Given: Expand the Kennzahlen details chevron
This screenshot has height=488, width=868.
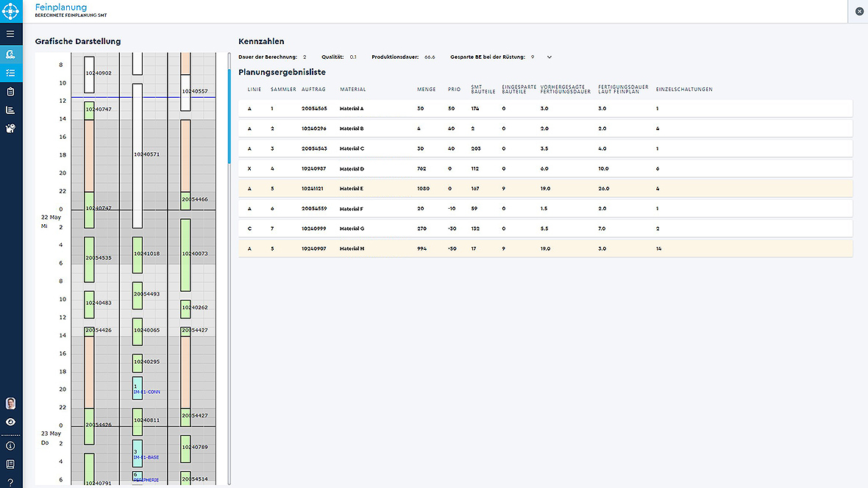Looking at the screenshot, I should pyautogui.click(x=549, y=57).
